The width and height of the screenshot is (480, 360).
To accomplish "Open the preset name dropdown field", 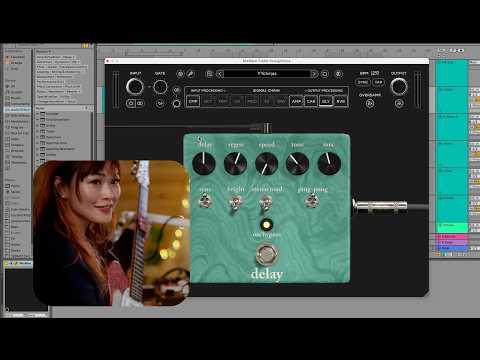I will coord(267,74).
